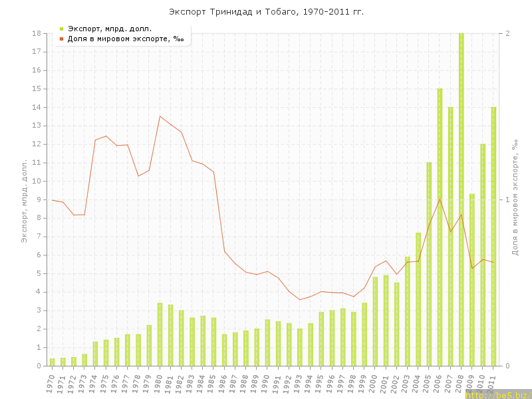This screenshot has height=399, width=532.
Task: Click the green Экспорт legend marker
Action: point(61,29)
